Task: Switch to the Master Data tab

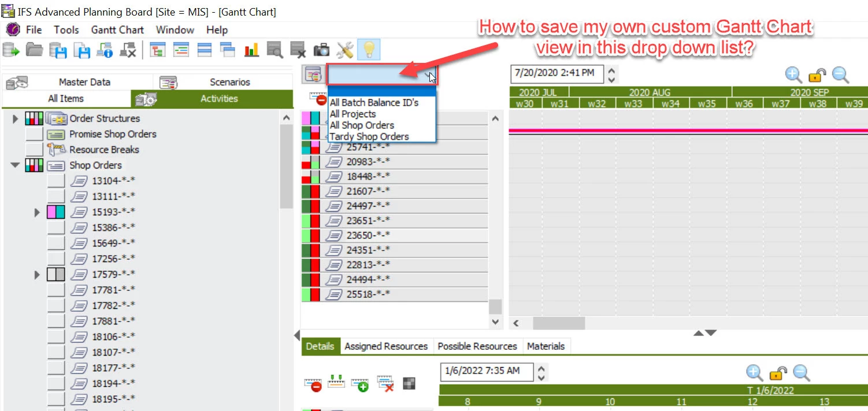Action: tap(77, 82)
